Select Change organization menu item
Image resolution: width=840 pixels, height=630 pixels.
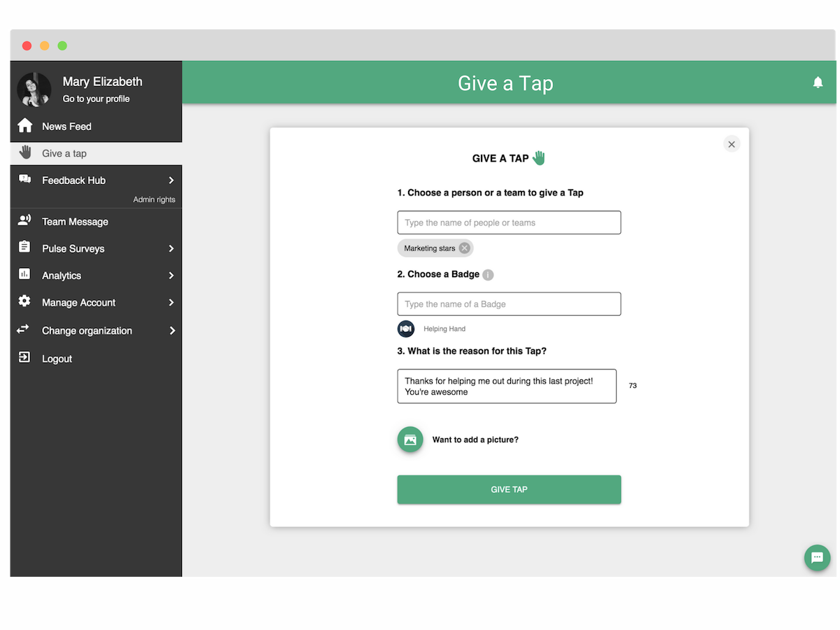(96, 330)
